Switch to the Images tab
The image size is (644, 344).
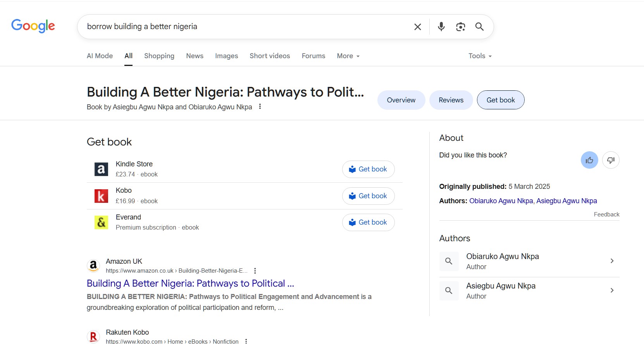226,56
